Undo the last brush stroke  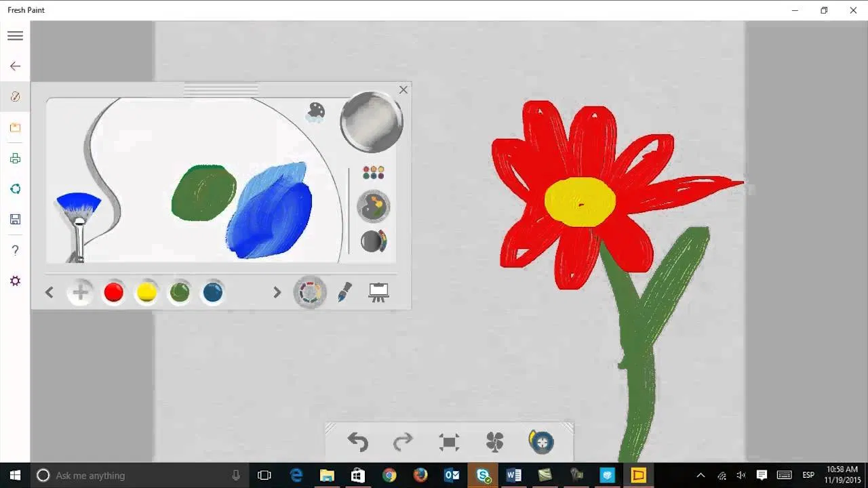[357, 443]
